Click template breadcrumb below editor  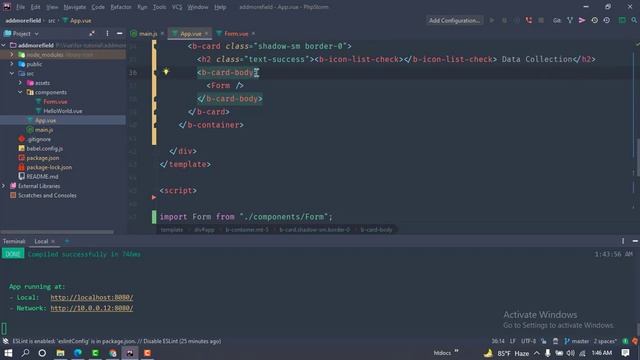click(x=172, y=230)
